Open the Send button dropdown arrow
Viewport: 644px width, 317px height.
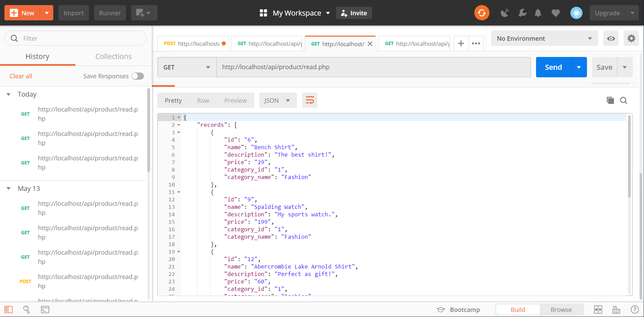[579, 67]
